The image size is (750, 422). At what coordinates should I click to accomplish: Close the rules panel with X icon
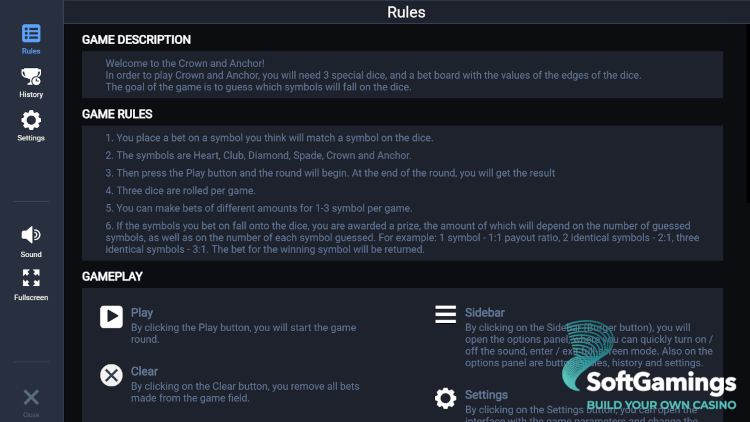[31, 397]
